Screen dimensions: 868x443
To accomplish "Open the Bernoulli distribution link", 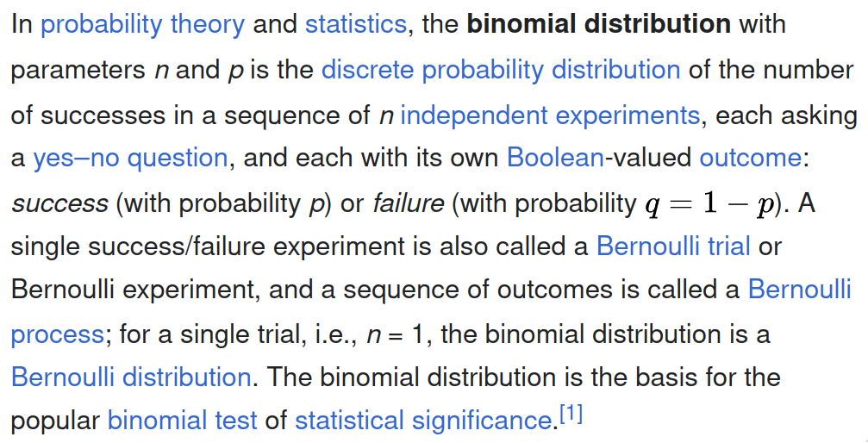I will 131,377.
